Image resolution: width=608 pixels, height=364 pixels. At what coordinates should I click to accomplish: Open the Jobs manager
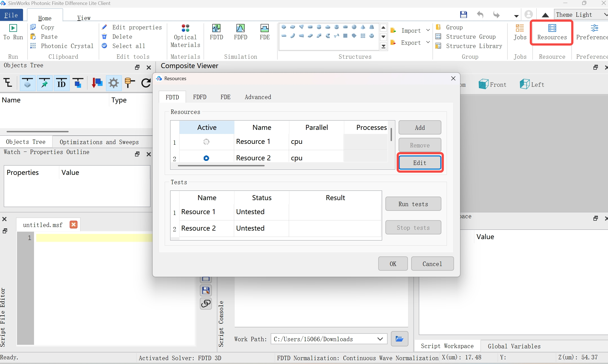(520, 32)
